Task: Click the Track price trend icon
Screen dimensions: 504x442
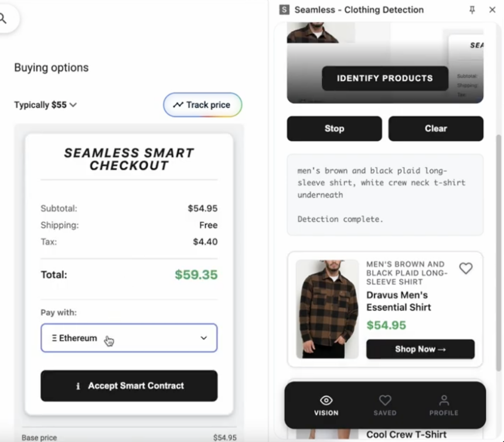Action: (x=178, y=105)
